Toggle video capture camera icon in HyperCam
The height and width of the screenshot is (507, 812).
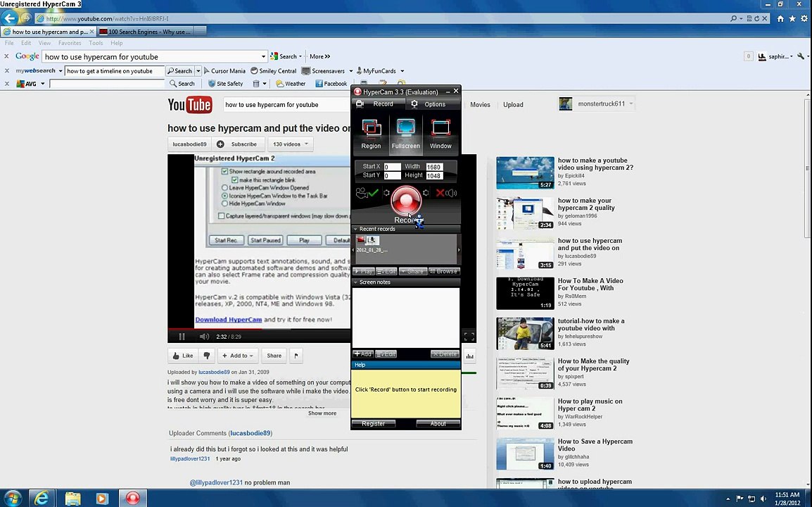coord(362,194)
